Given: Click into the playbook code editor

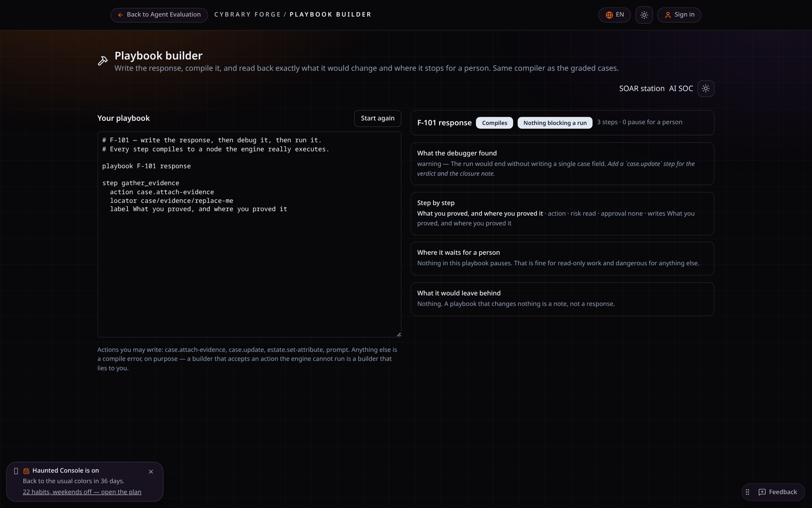Looking at the screenshot, I should coord(249,234).
